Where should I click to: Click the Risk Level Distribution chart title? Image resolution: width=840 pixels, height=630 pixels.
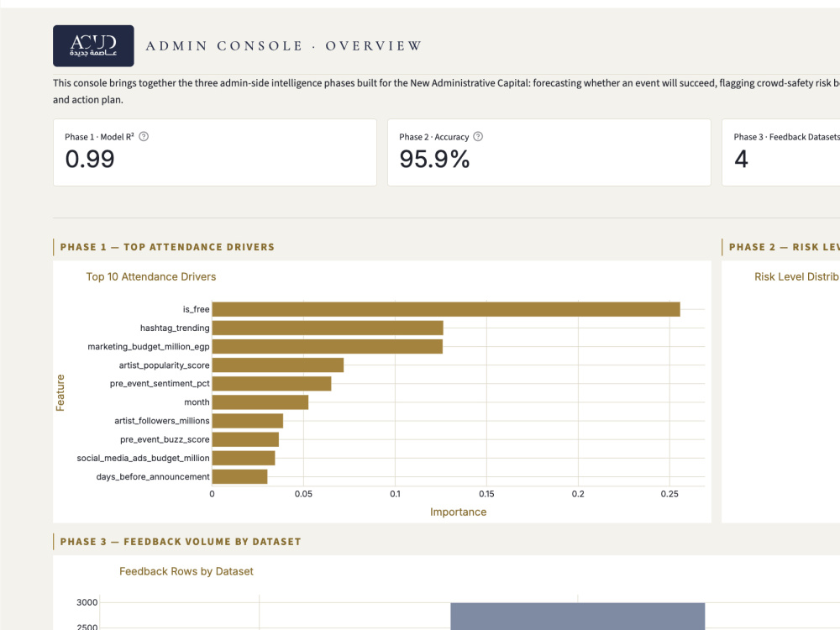pos(796,277)
